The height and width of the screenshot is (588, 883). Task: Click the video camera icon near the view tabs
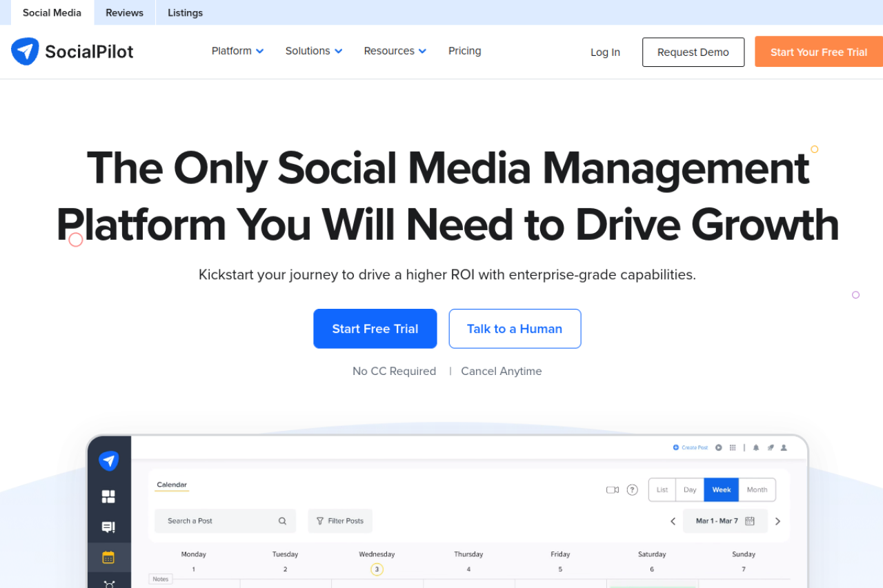pyautogui.click(x=613, y=490)
